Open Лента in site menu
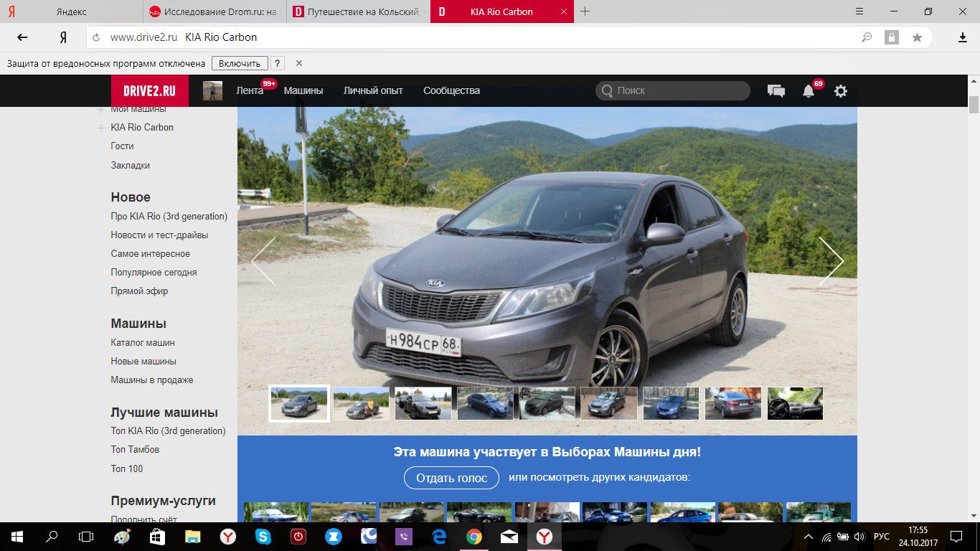This screenshot has height=551, width=980. pyautogui.click(x=250, y=90)
